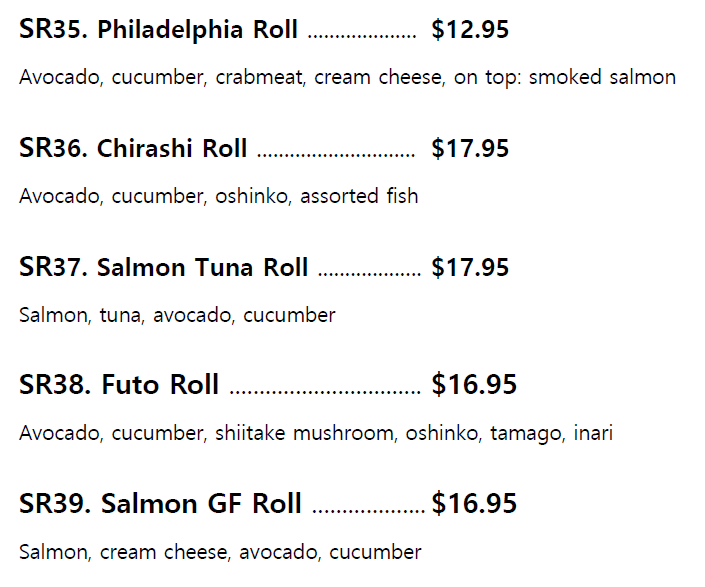Click the Philadelphia Roll ingredients description
This screenshot has width=705, height=587.
pos(347,77)
